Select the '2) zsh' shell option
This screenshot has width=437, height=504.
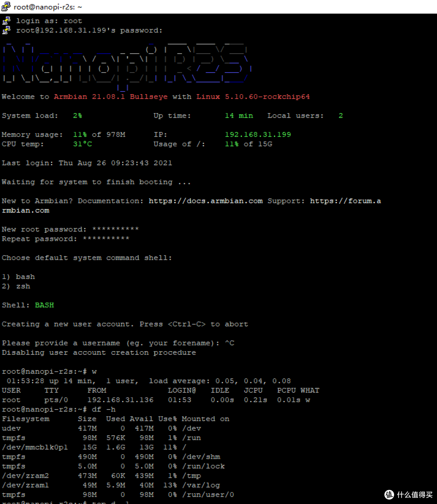[15, 286]
